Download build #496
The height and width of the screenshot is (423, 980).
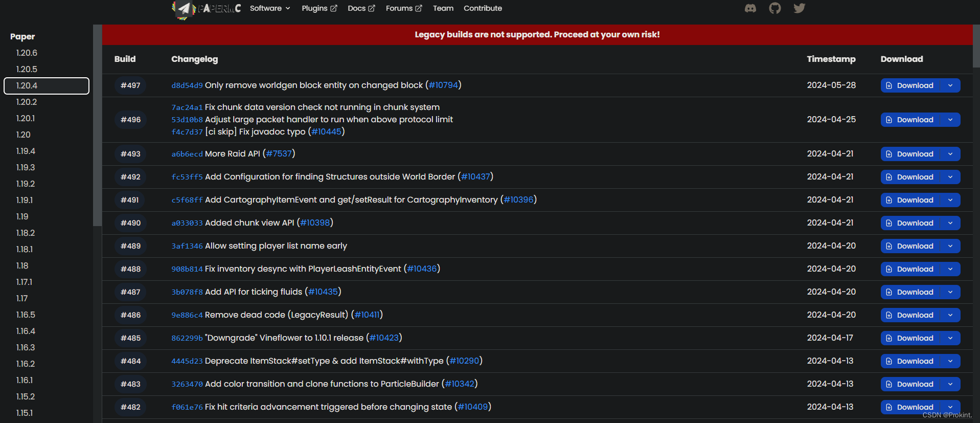point(910,120)
